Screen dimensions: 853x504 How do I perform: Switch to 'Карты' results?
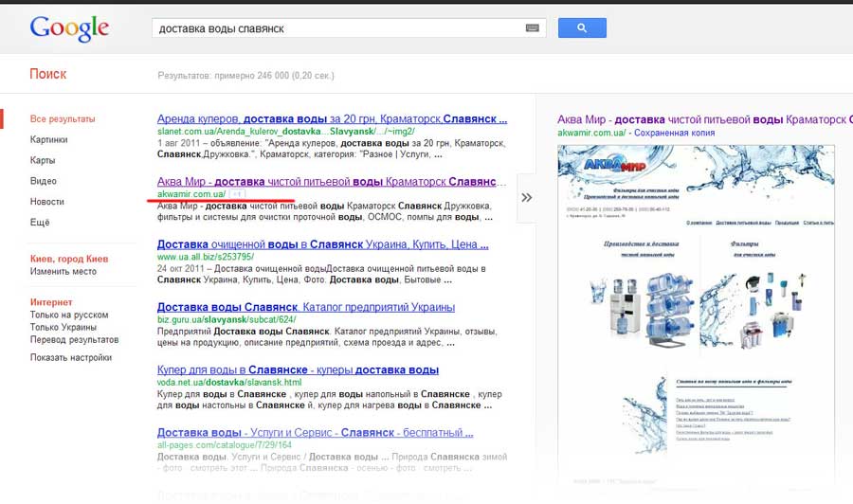tap(43, 160)
